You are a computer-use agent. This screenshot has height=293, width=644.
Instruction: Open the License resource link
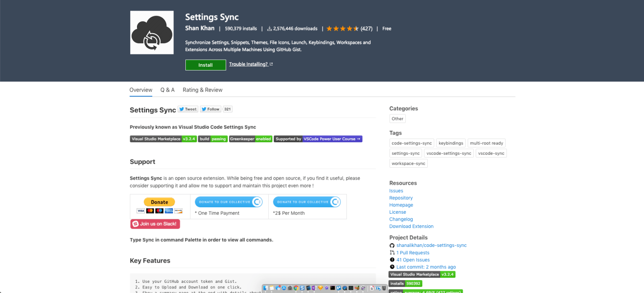click(398, 212)
